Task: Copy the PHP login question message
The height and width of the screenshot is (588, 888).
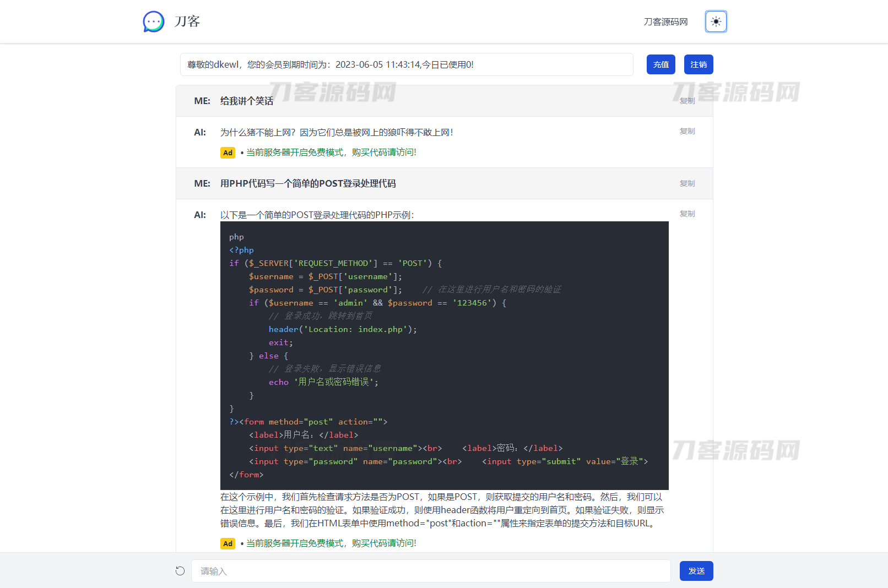Action: (687, 183)
